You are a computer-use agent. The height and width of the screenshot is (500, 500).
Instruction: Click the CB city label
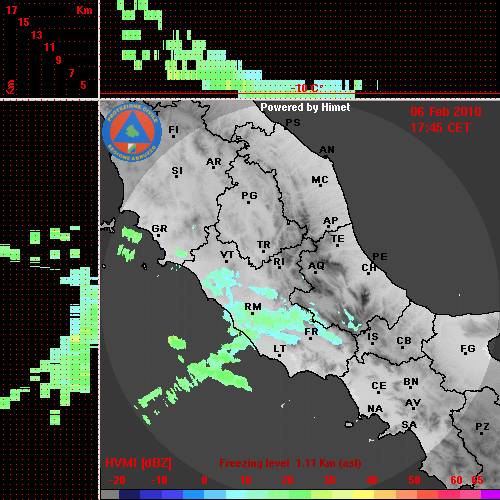(404, 341)
